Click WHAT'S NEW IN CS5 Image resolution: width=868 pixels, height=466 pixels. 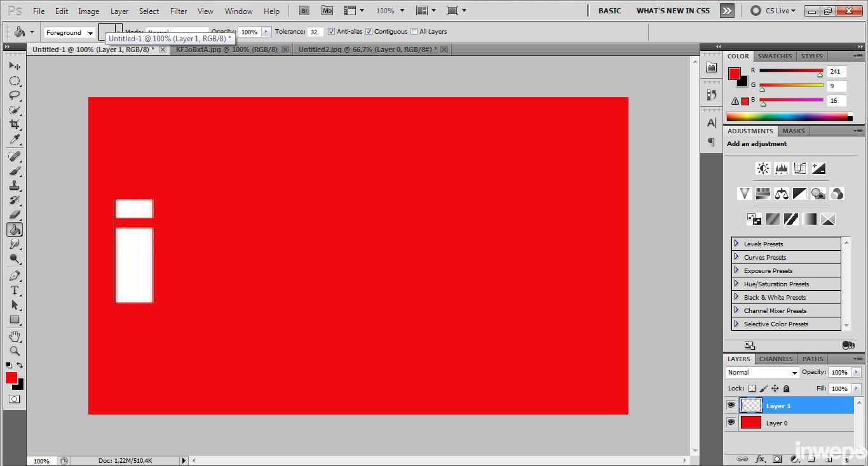tap(673, 10)
